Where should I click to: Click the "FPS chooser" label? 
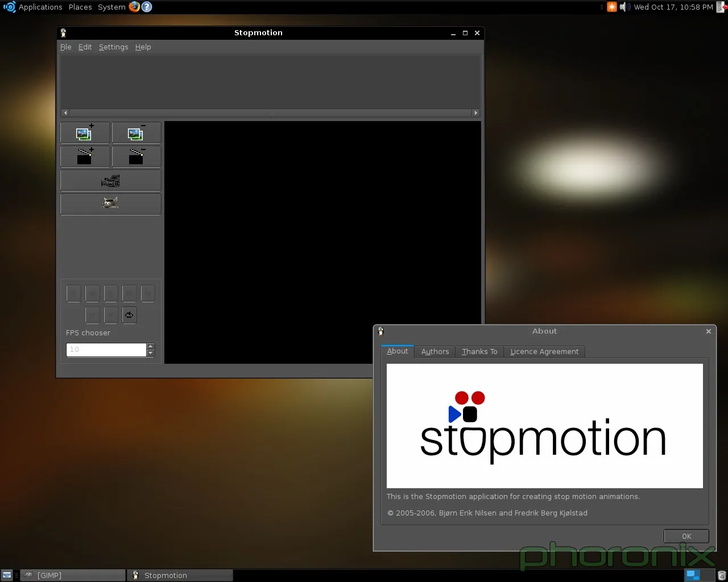[x=88, y=333]
